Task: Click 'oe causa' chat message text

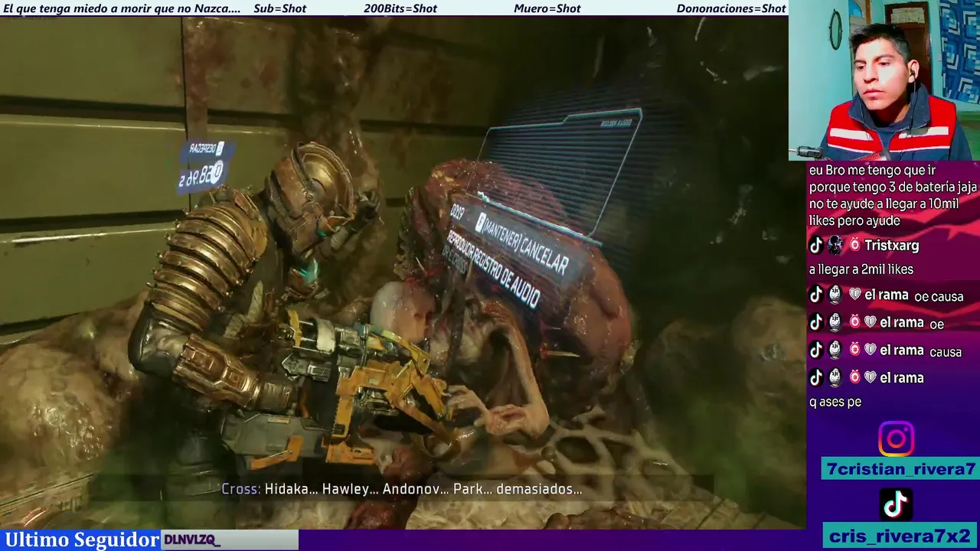Action: [x=939, y=296]
